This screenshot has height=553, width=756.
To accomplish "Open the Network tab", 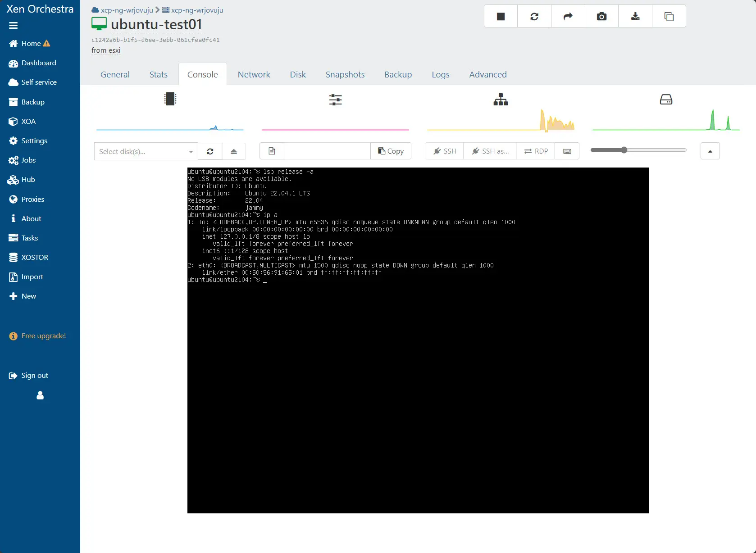I will [254, 74].
